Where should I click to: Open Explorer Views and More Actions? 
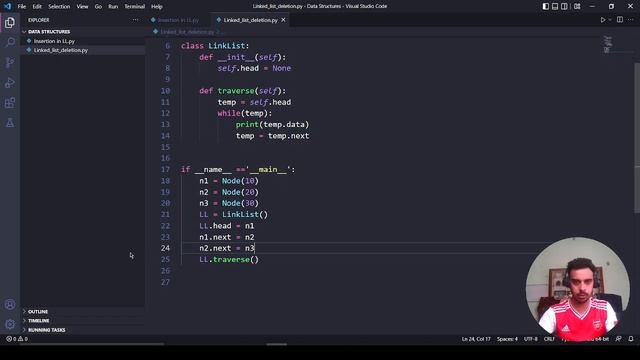click(x=135, y=20)
